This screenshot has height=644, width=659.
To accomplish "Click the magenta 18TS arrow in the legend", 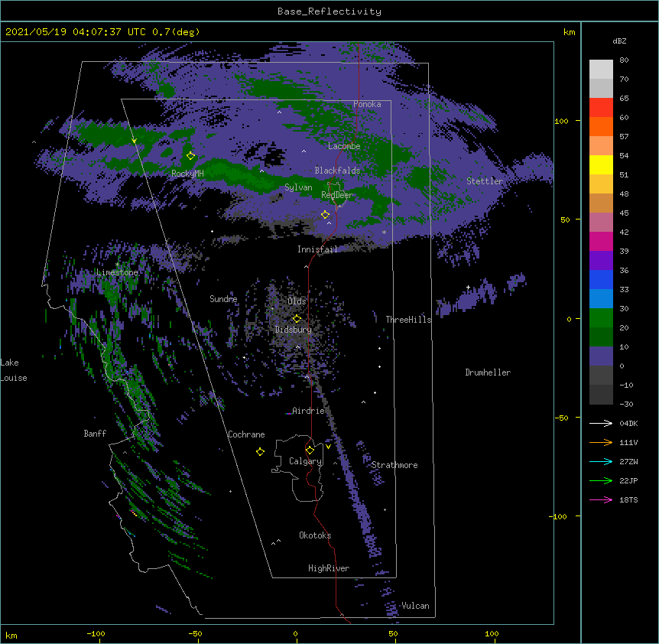I will (x=601, y=499).
